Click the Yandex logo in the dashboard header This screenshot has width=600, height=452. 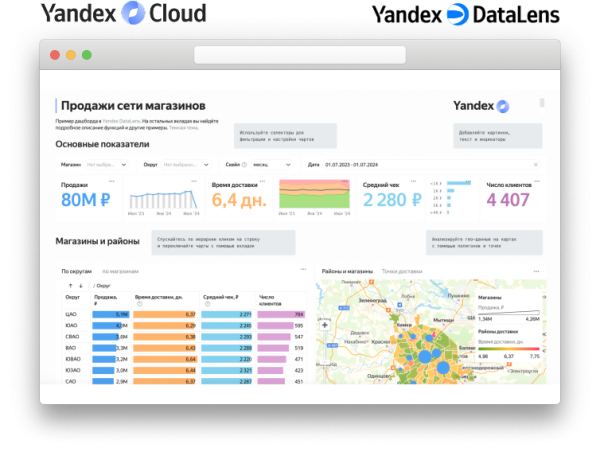[481, 106]
